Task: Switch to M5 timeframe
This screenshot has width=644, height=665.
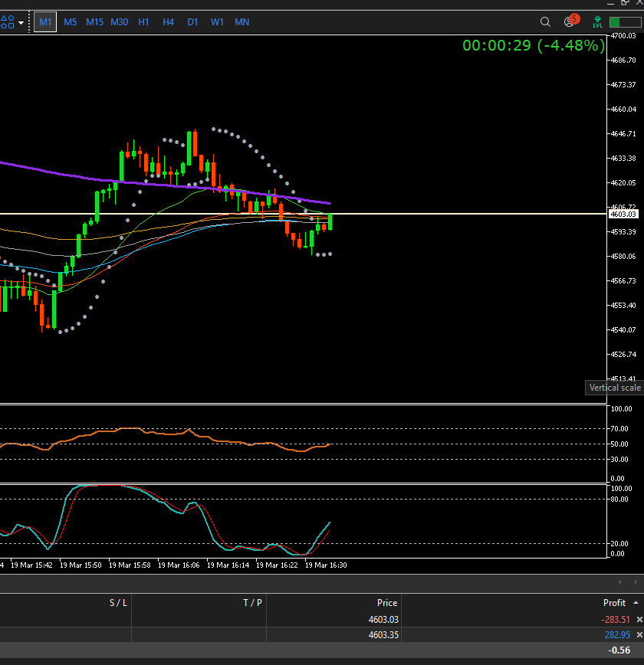Action: coord(70,22)
